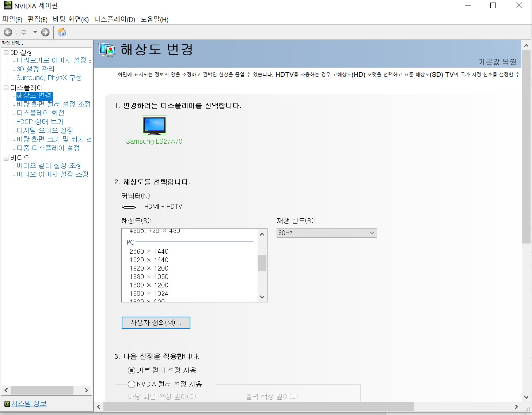Click the resolution list scrollbar thumb
The height and width of the screenshot is (415, 532).
pyautogui.click(x=262, y=263)
